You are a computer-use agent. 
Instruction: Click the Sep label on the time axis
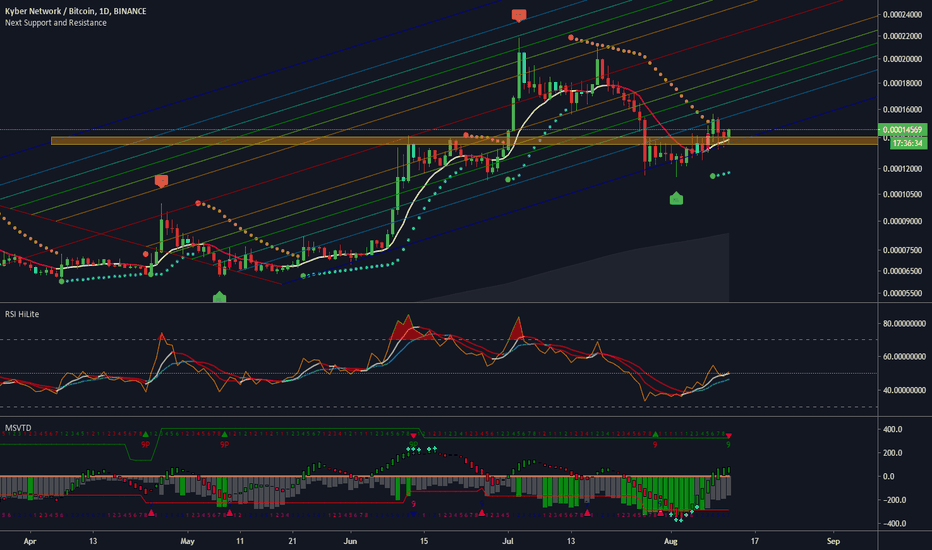coord(833,541)
